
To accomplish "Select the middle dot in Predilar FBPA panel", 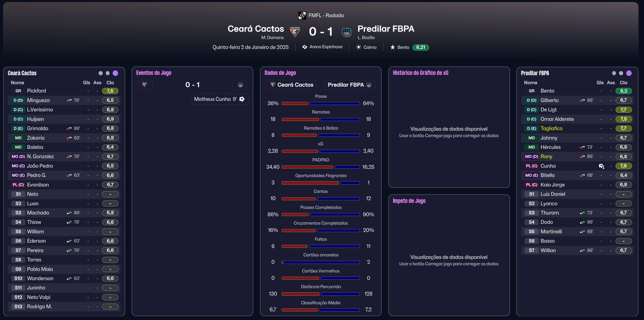I will point(621,73).
